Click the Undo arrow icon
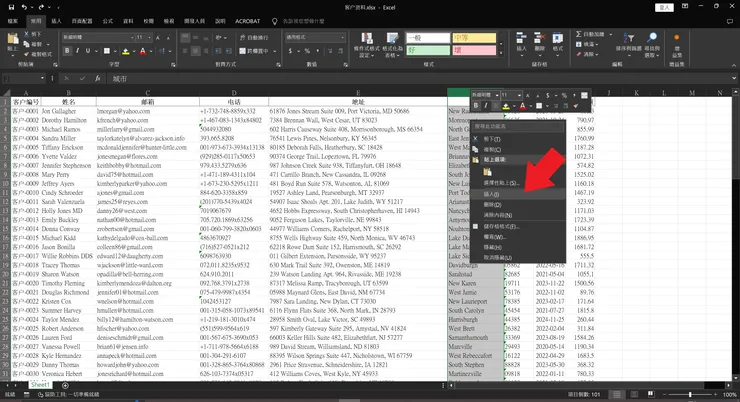This screenshot has height=402, width=740. pos(24,7)
